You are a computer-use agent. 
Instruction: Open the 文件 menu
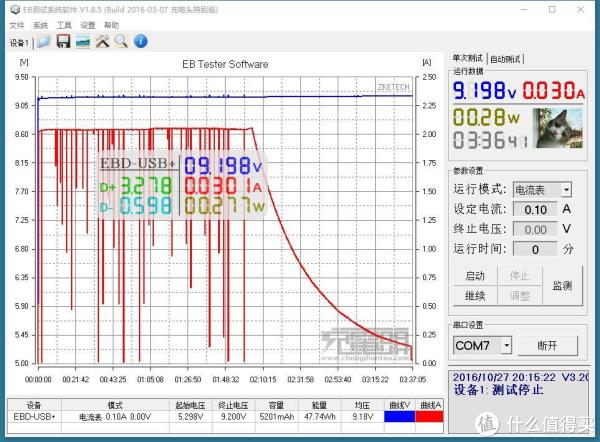16,25
